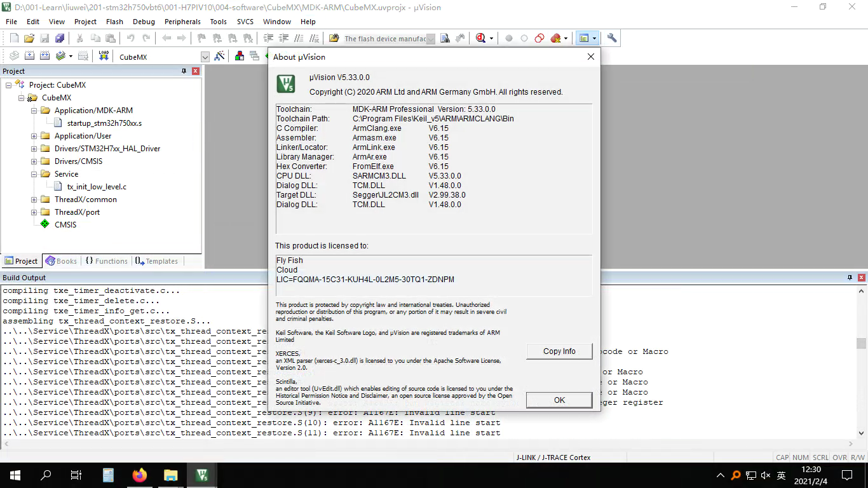Click the Redo arrow icon
868x488 pixels.
146,38
